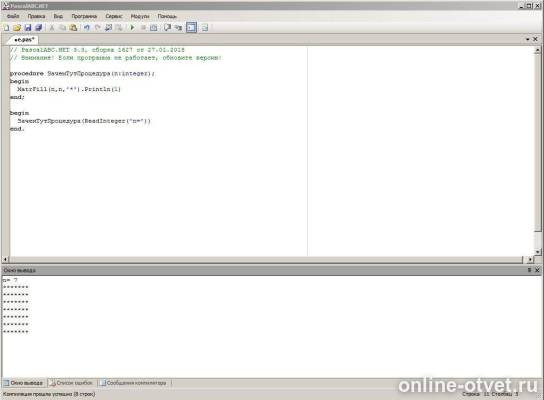
Task: Click the navigate back toolbar icon
Action: click(x=108, y=28)
